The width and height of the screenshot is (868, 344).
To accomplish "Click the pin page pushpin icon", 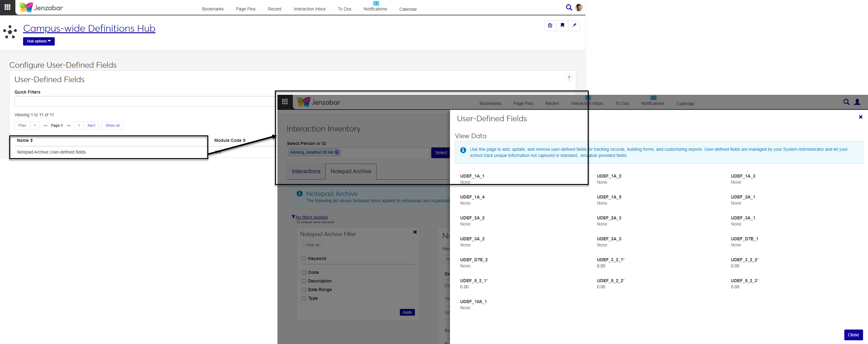I will (574, 25).
